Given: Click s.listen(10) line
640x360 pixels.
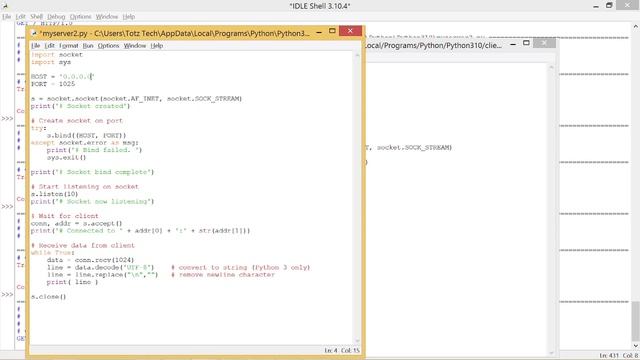Looking at the screenshot, I should pyautogui.click(x=54, y=194).
